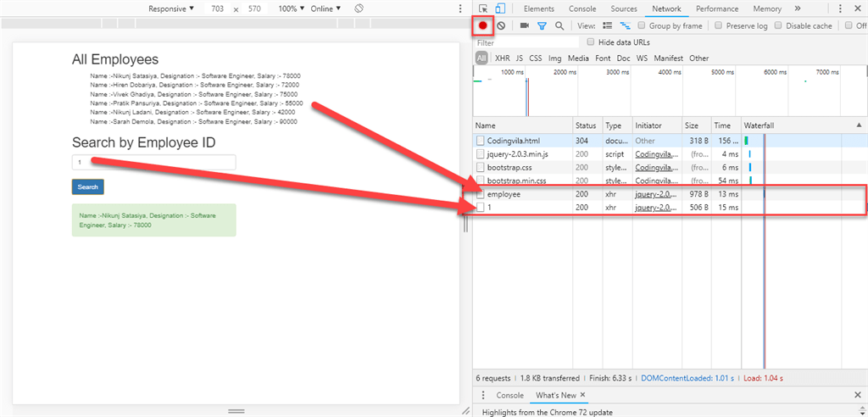The image size is (868, 417).
Task: Close the DevTools panel
Action: point(858,8)
